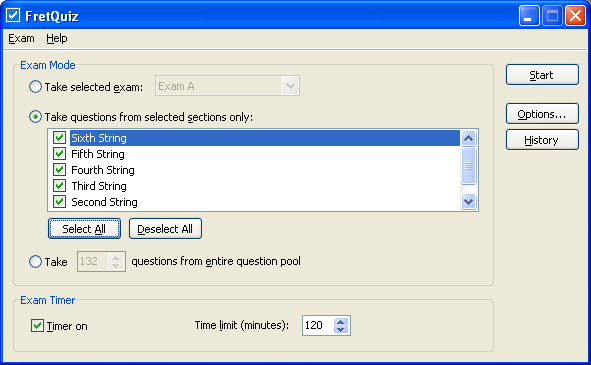Minimize the FretQuiz window
Screen dimensions: 591x365
[528, 16]
